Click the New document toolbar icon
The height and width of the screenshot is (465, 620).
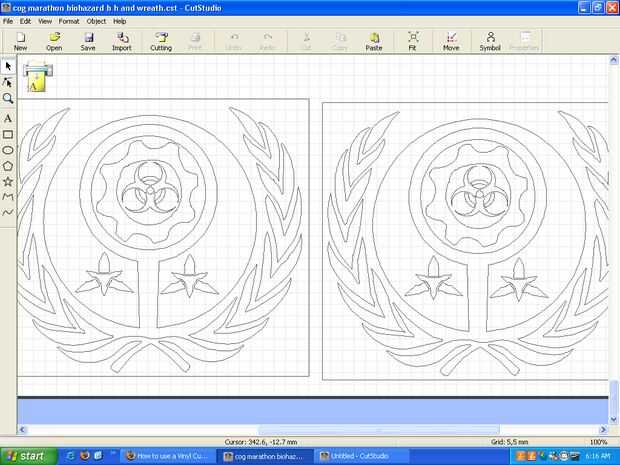[20, 42]
